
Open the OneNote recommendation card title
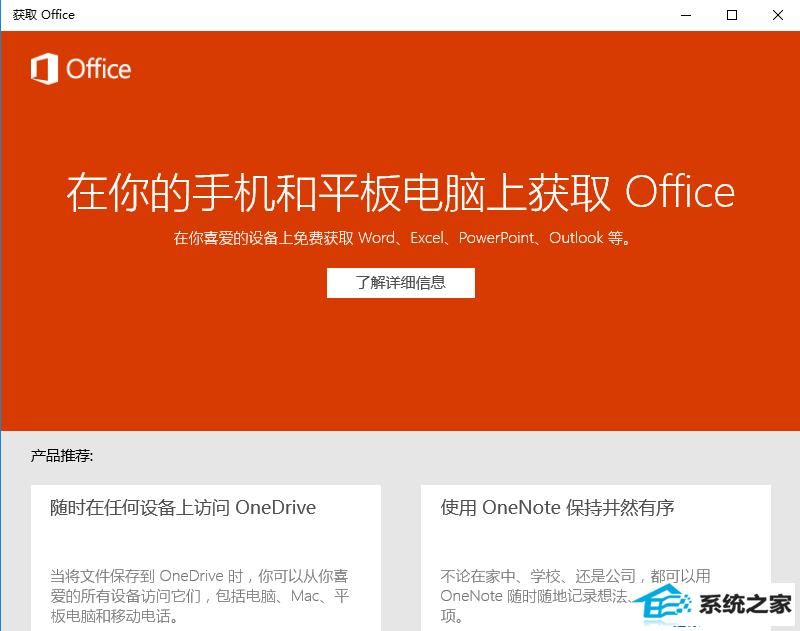(x=557, y=508)
